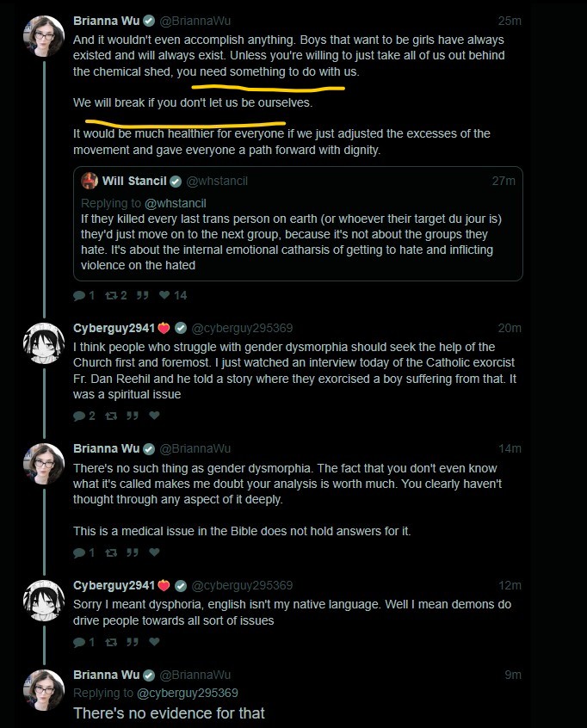Viewport: 587px width, 728px height.
Task: Open the @whstancil mention in Replying to
Action: pos(175,203)
